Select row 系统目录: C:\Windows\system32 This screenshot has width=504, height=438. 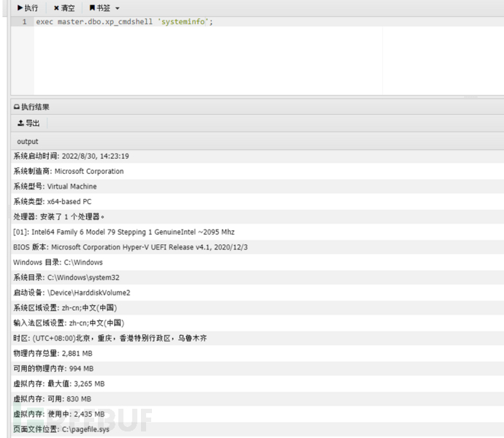257,277
